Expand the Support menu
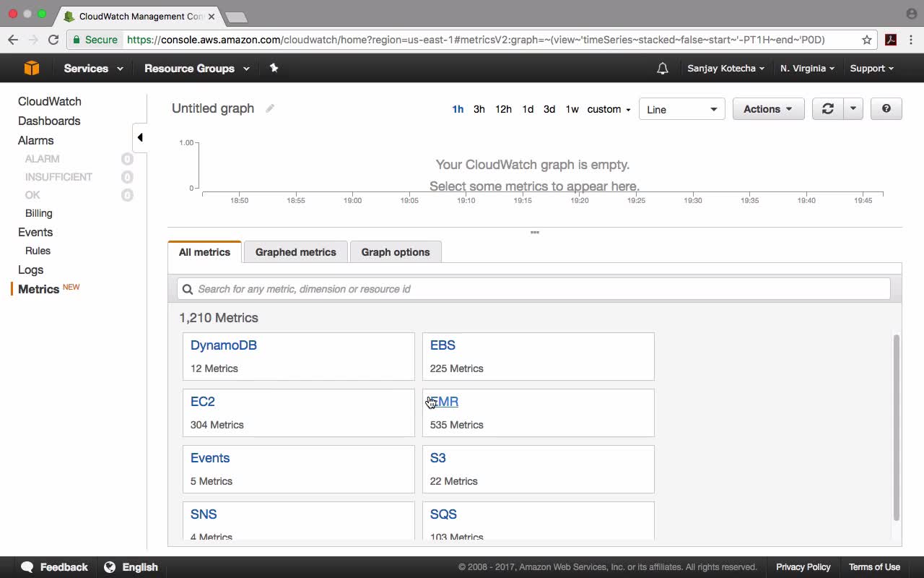Viewport: 924px width, 578px height. pyautogui.click(x=872, y=69)
